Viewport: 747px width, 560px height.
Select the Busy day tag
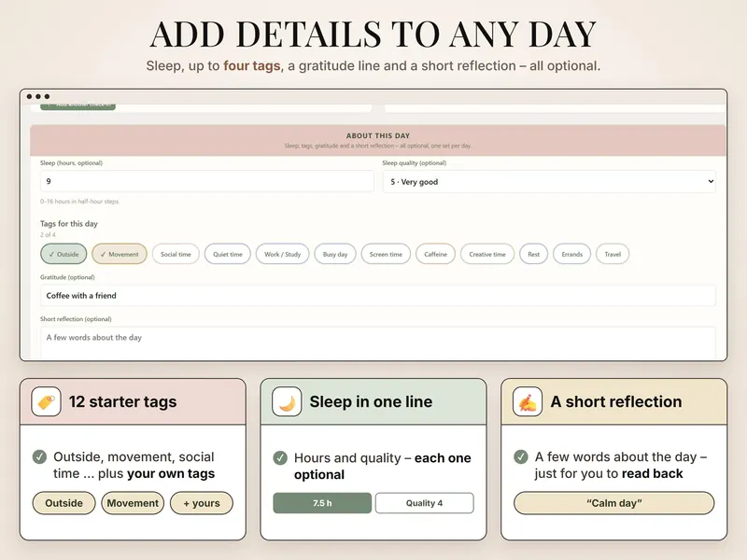(335, 254)
